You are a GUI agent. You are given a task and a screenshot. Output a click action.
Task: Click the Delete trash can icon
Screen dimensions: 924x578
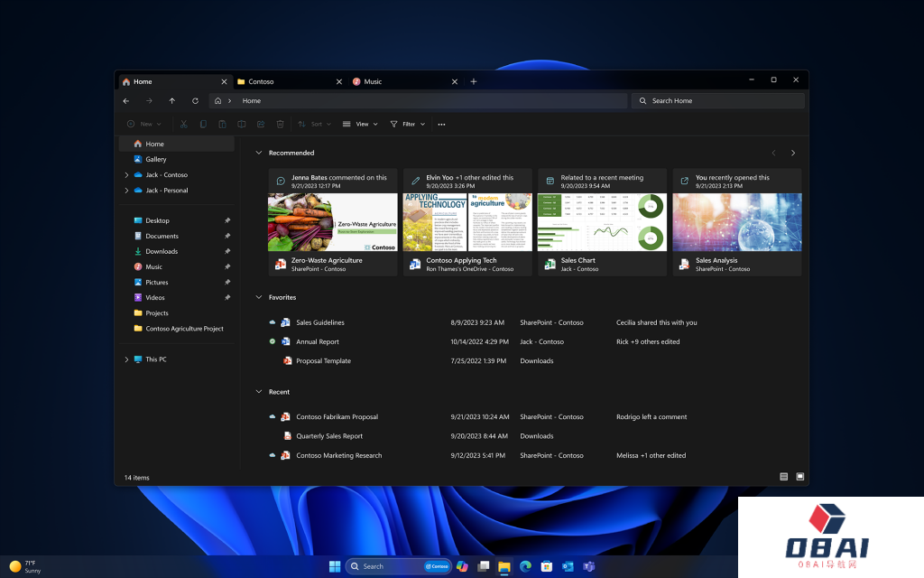point(280,124)
